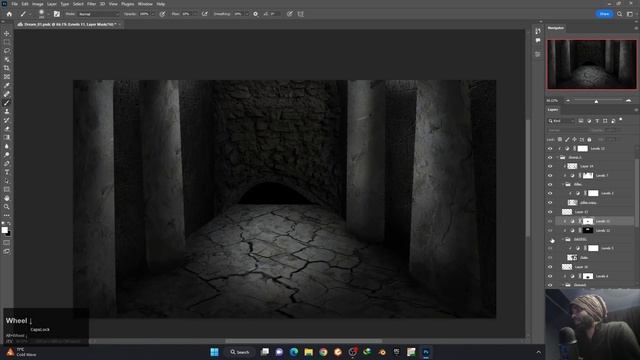Screen dimensions: 640x360
Task: Select the Move tool
Action: coord(7,33)
